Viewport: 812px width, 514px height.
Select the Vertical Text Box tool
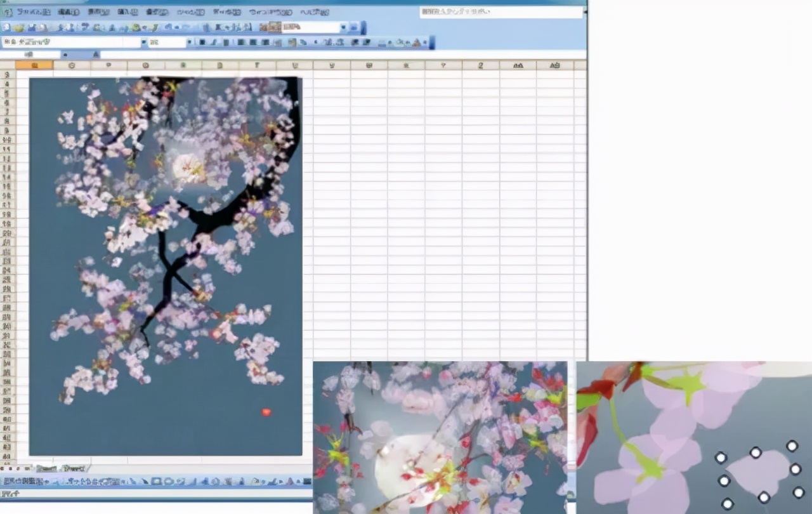pos(193,481)
